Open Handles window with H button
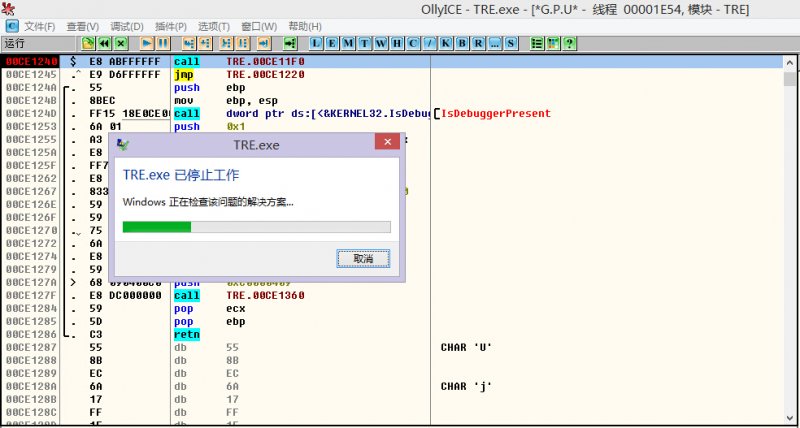 (397, 44)
